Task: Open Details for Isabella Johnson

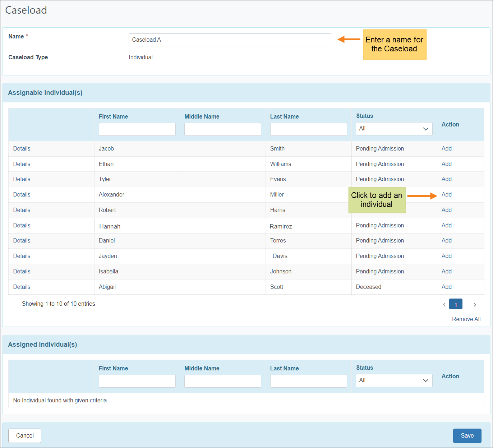Action: pos(22,272)
